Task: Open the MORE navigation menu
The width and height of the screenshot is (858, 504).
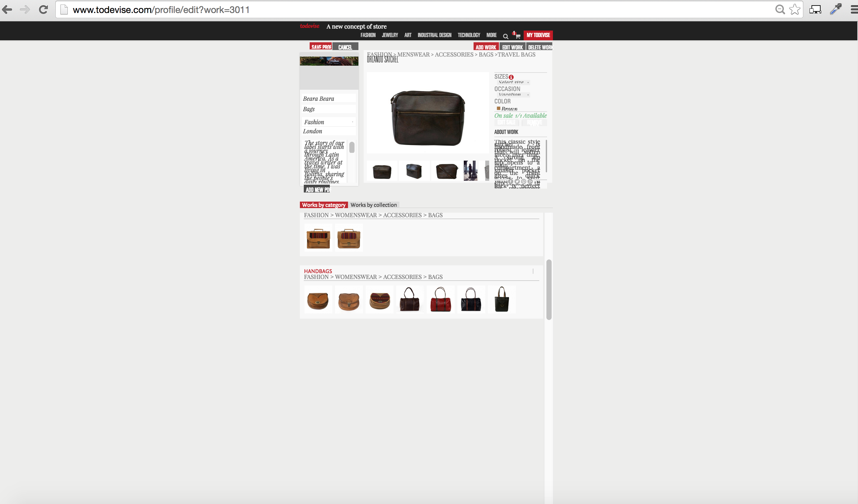Action: [x=491, y=35]
